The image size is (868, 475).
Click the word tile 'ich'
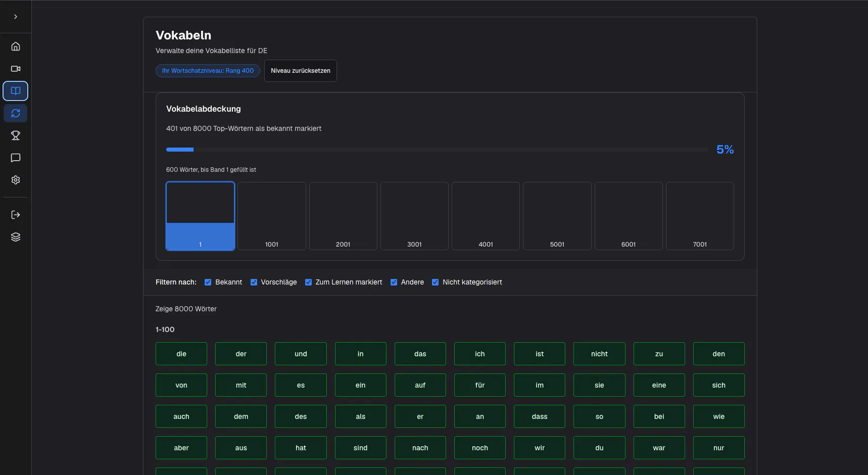coord(480,354)
